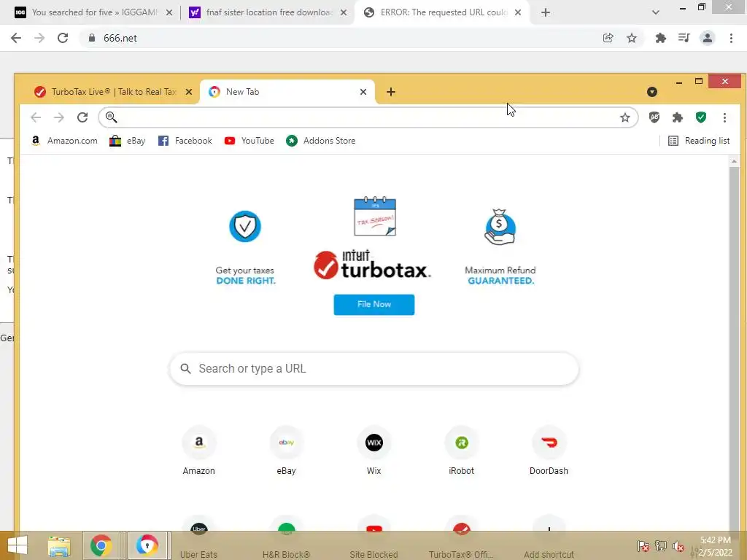
Task: Open the iRobot shortcut tile
Action: coord(462,450)
